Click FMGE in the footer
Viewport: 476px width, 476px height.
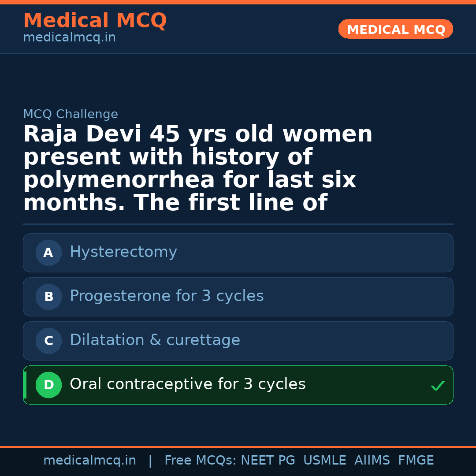[x=416, y=461]
